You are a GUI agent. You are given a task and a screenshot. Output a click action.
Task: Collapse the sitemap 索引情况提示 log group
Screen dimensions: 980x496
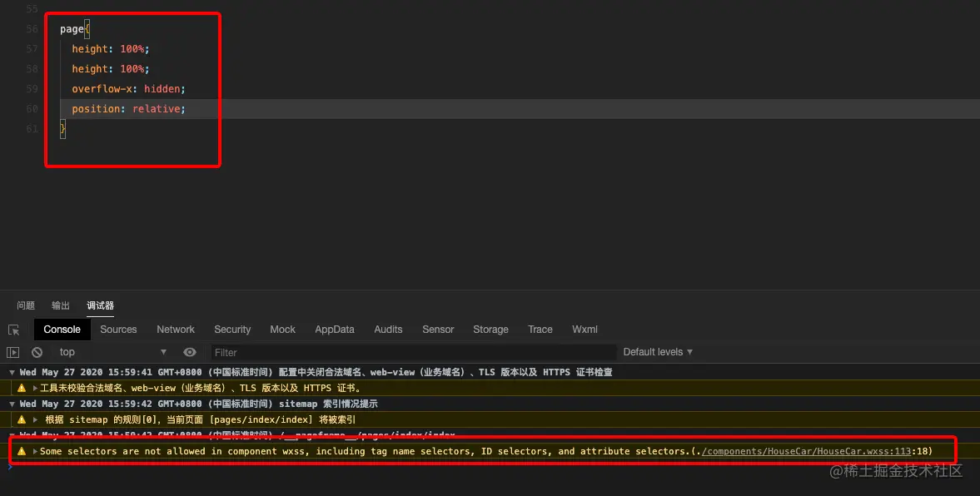coord(12,404)
